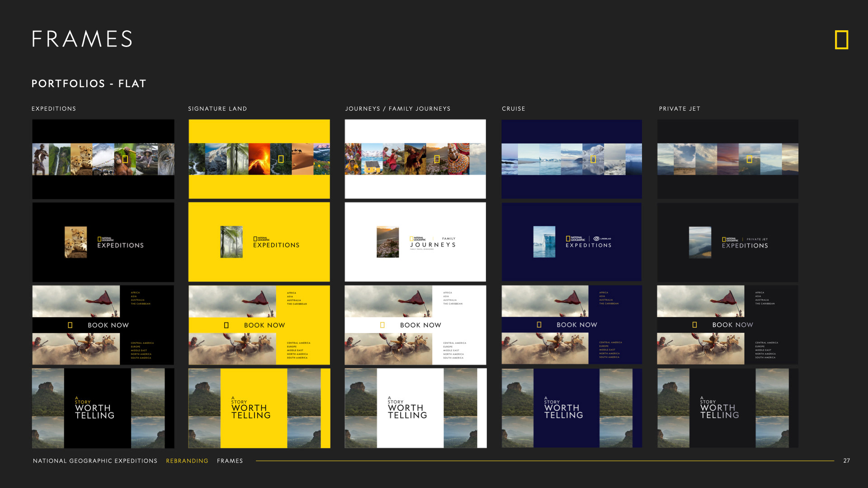Select FRAMES in the footer breadcrumb

[230, 461]
